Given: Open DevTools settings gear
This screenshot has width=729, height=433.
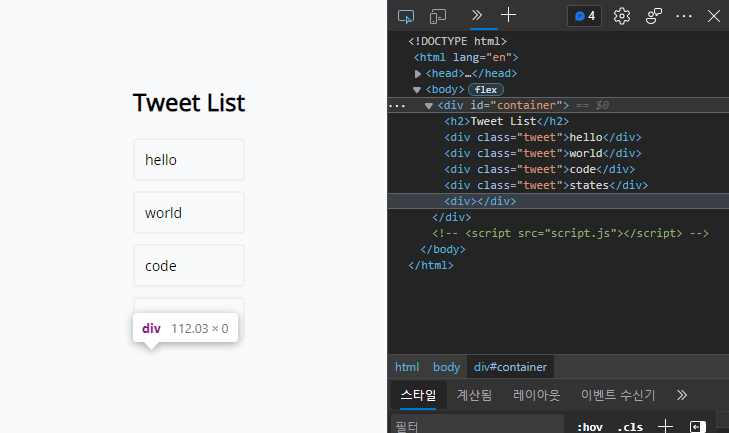Looking at the screenshot, I should point(622,16).
